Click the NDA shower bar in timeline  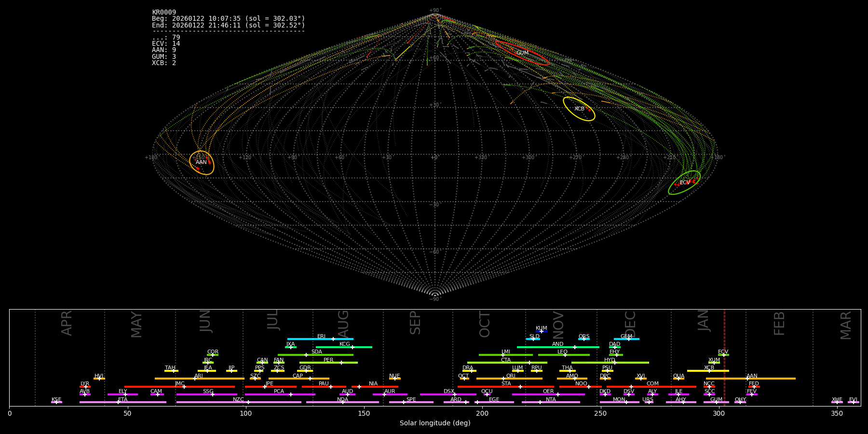point(342,402)
